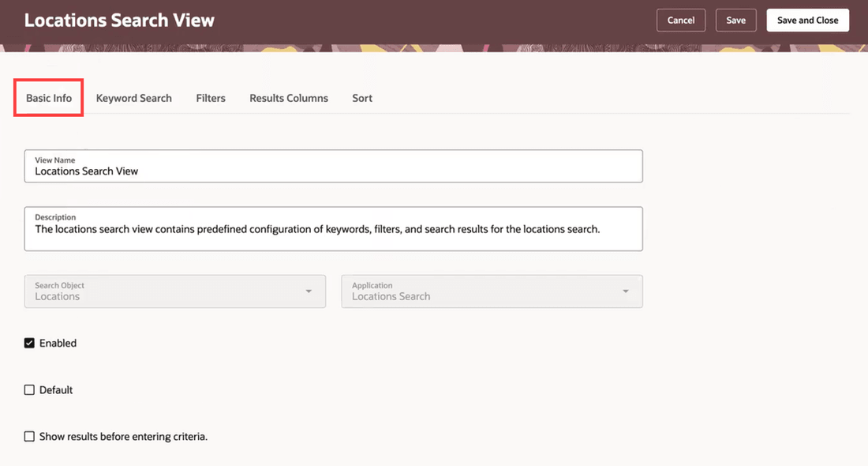Switch to the Keyword Search tab
This screenshot has height=466, width=868.
pyautogui.click(x=134, y=98)
